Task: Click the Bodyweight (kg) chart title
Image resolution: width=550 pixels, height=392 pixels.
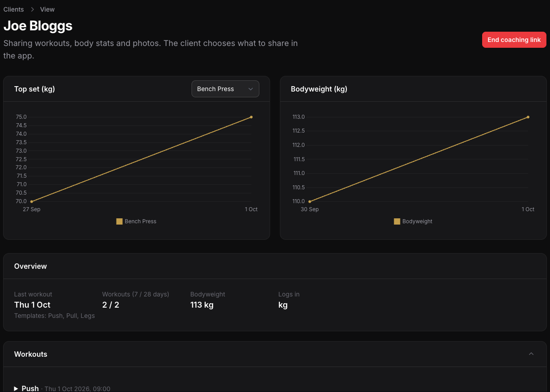Action: tap(319, 89)
